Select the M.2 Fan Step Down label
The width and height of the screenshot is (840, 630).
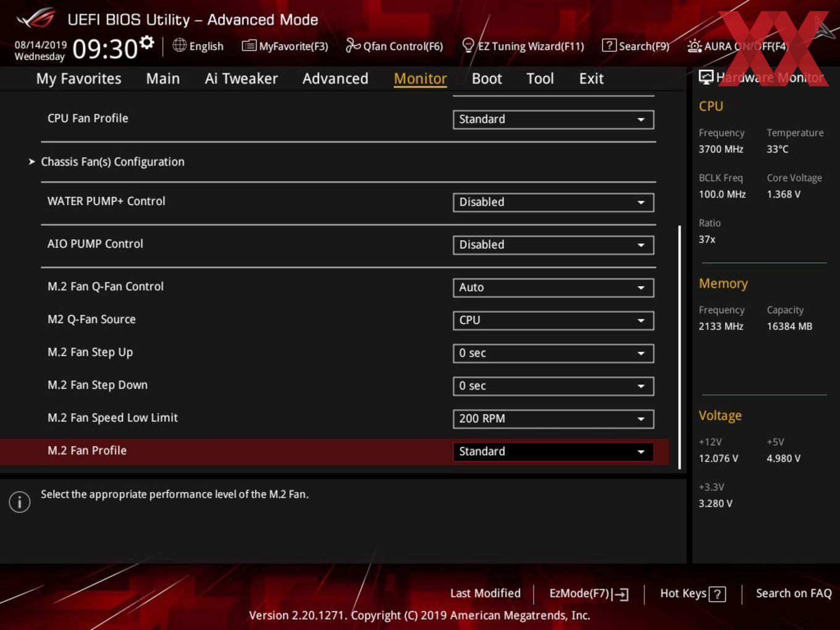(98, 385)
